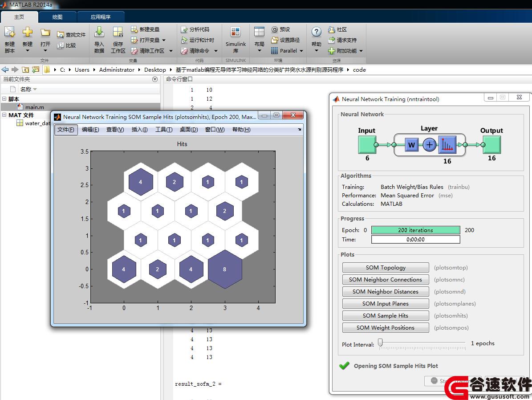Click the New Script (新建脚本) icon
This screenshot has height=400, width=532.
(9, 32)
